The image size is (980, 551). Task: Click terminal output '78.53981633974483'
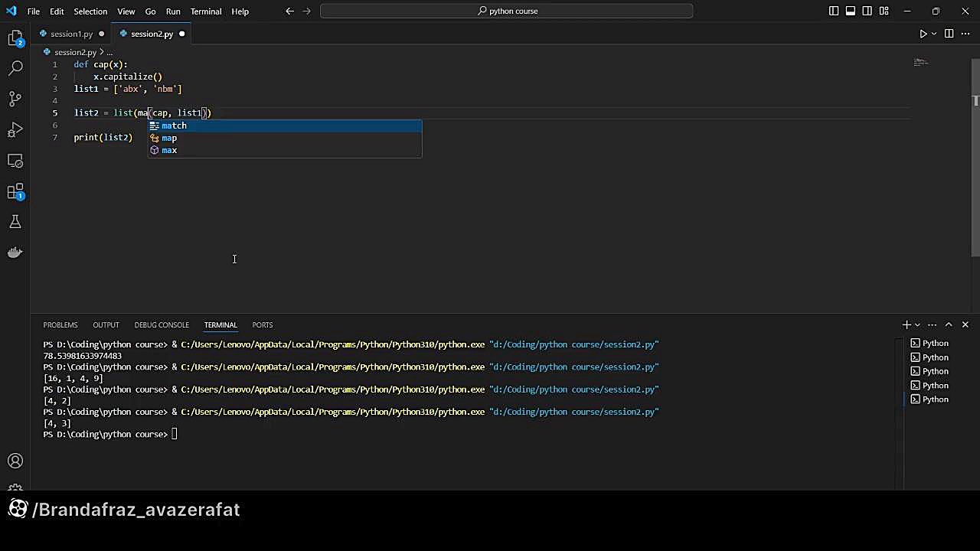(x=83, y=356)
